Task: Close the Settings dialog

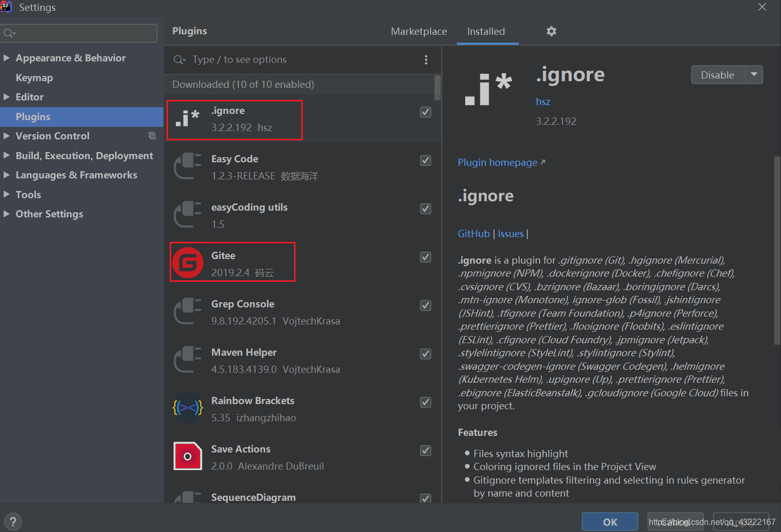Action: [762, 7]
